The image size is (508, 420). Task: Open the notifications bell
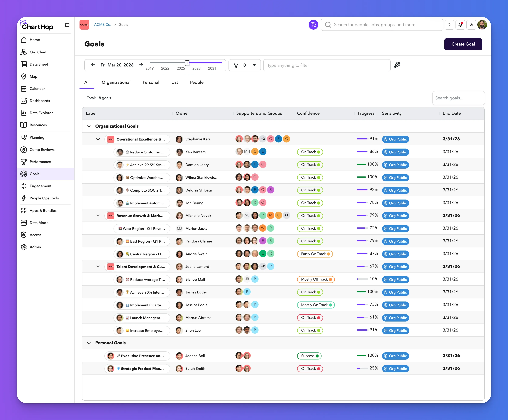pos(460,25)
